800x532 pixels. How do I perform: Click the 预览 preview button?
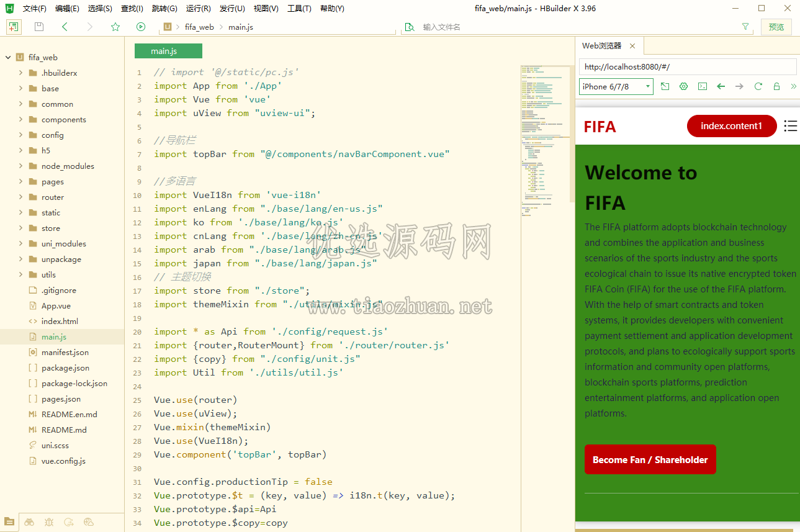pyautogui.click(x=776, y=27)
